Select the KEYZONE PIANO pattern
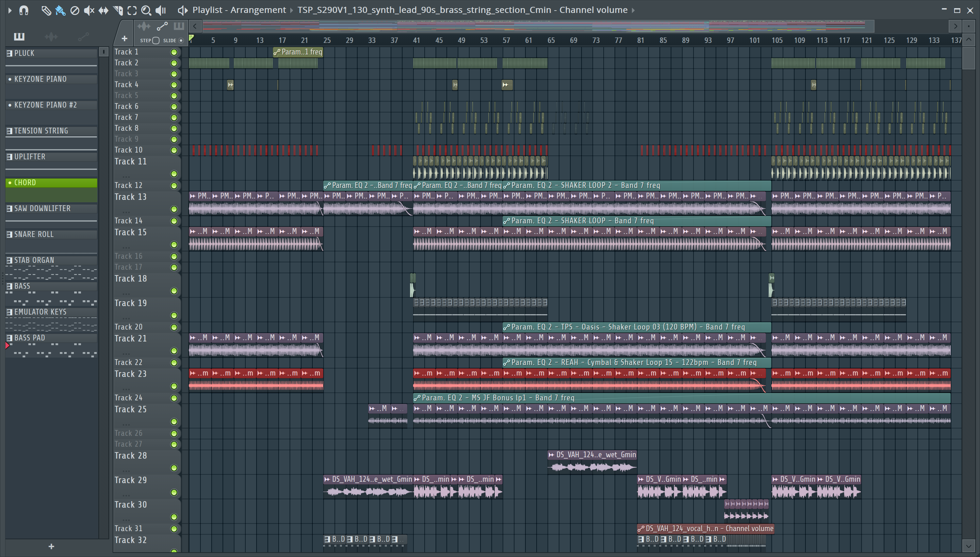This screenshot has width=980, height=557. (x=51, y=79)
